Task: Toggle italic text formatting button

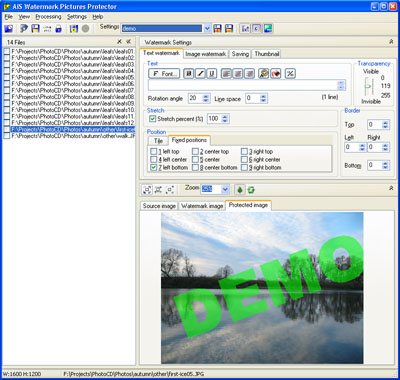Action: coord(200,74)
